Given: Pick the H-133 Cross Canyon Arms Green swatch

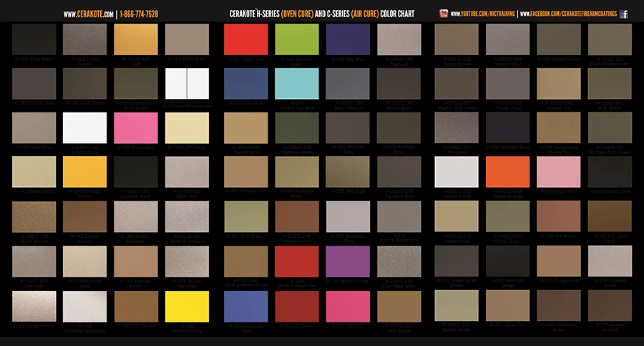Looking at the screenshot, I should [136, 84].
